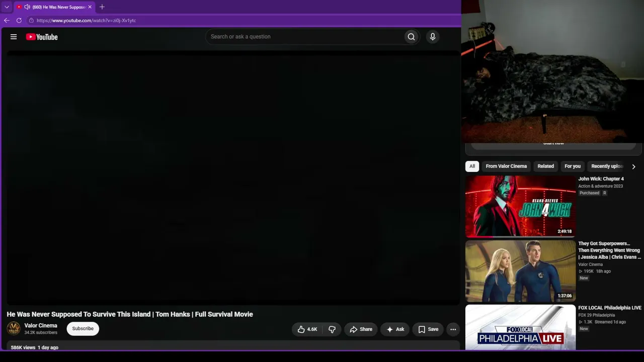This screenshot has width=644, height=362.
Task: Mute the tab via its speaker icon
Action: (27, 7)
